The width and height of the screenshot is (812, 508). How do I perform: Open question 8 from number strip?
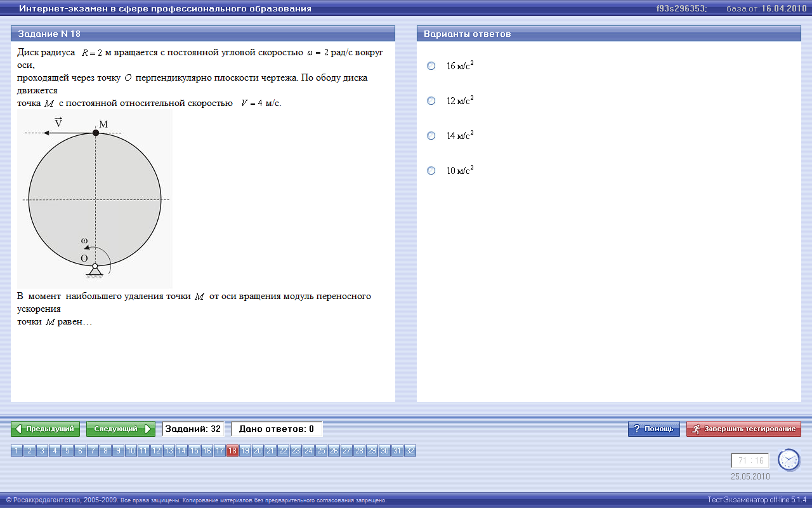tap(105, 451)
